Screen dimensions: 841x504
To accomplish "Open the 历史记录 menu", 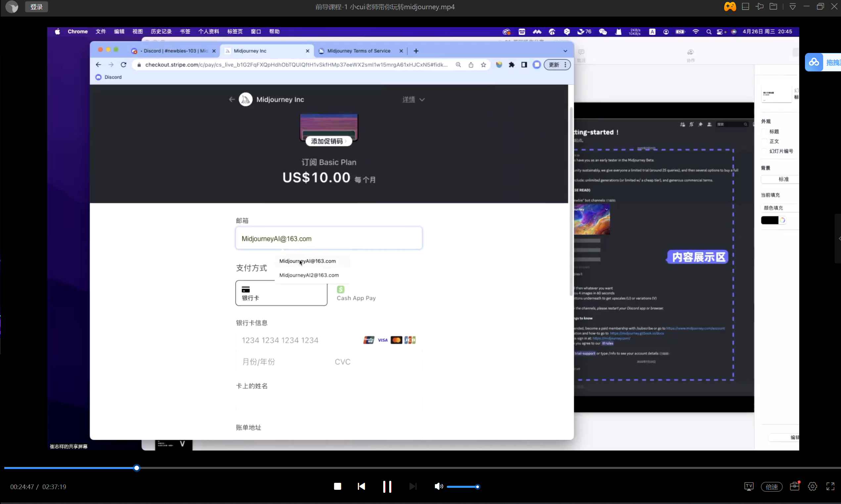I will pyautogui.click(x=161, y=31).
